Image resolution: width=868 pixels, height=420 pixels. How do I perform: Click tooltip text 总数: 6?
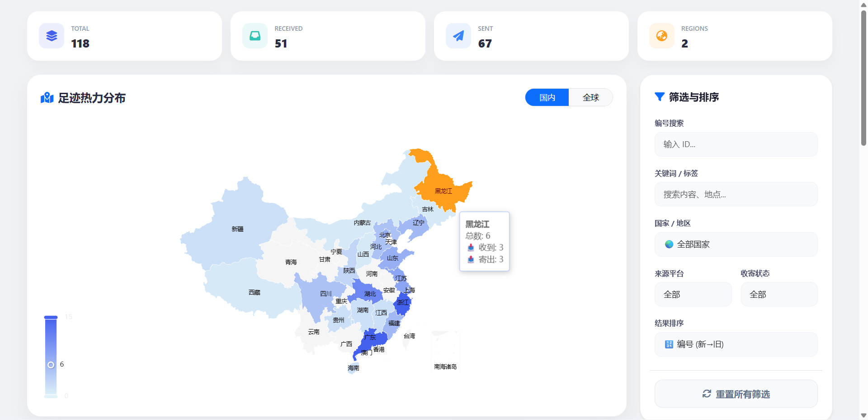click(x=477, y=236)
